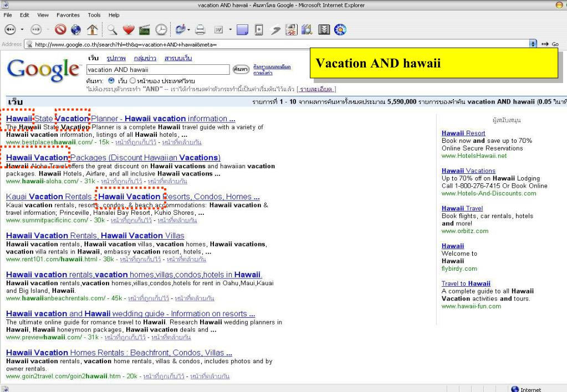
Task: Open Hawaii wedding guide result link
Action: click(131, 313)
